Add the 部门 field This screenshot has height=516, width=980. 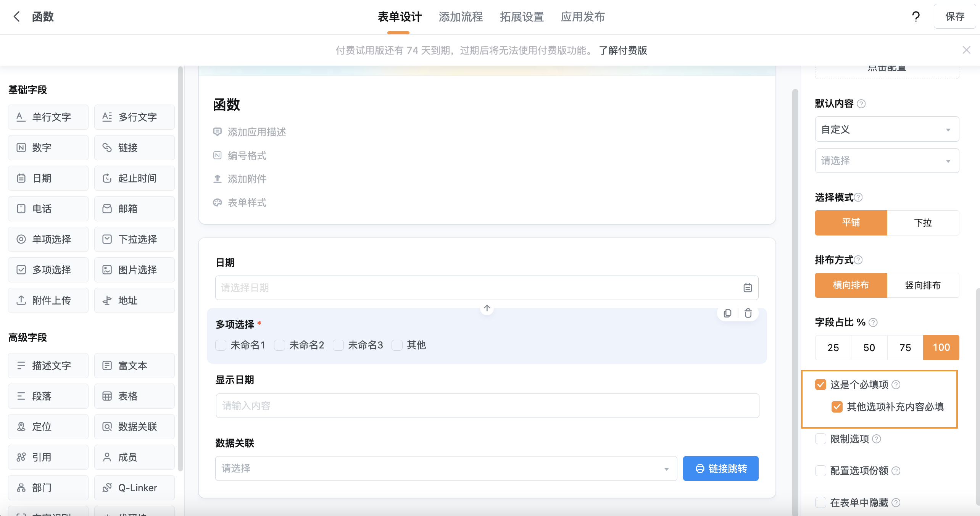tap(48, 487)
